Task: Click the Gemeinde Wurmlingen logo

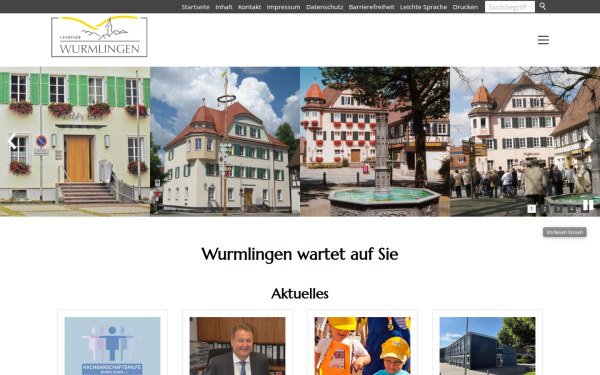Action: pos(99,37)
